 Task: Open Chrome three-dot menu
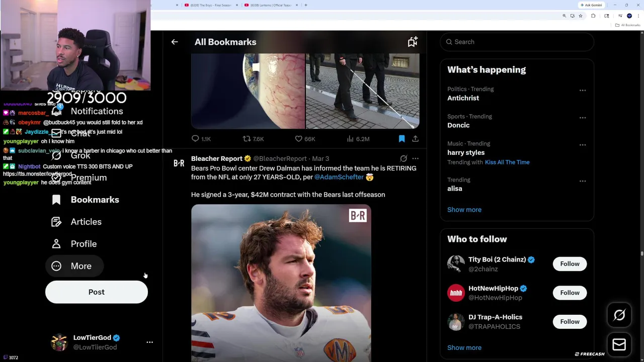[637, 16]
